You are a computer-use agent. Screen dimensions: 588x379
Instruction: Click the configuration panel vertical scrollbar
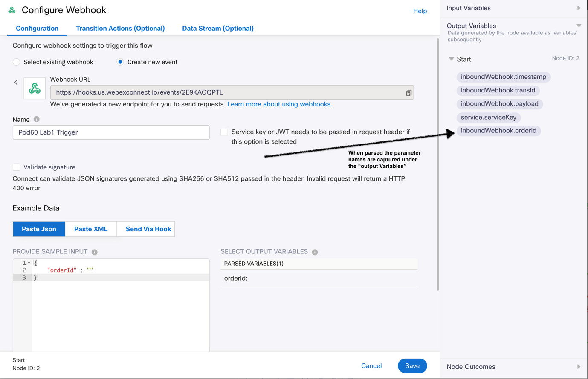[x=437, y=165]
